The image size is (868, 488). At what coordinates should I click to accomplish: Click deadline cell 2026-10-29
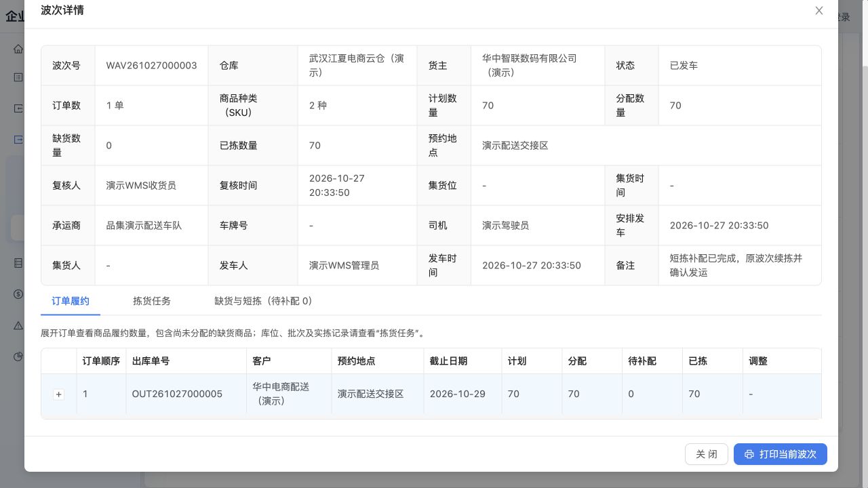pyautogui.click(x=458, y=394)
